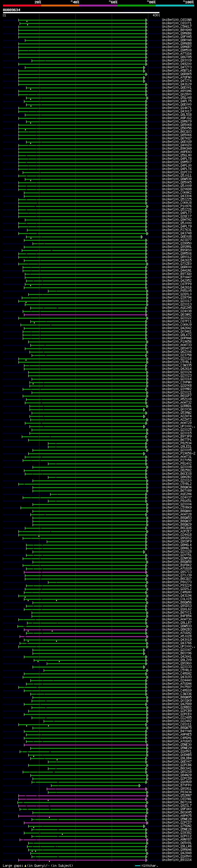The image size is (197, 868).
Task: Open hit UniRef100_P83434
Action: [176, 792]
